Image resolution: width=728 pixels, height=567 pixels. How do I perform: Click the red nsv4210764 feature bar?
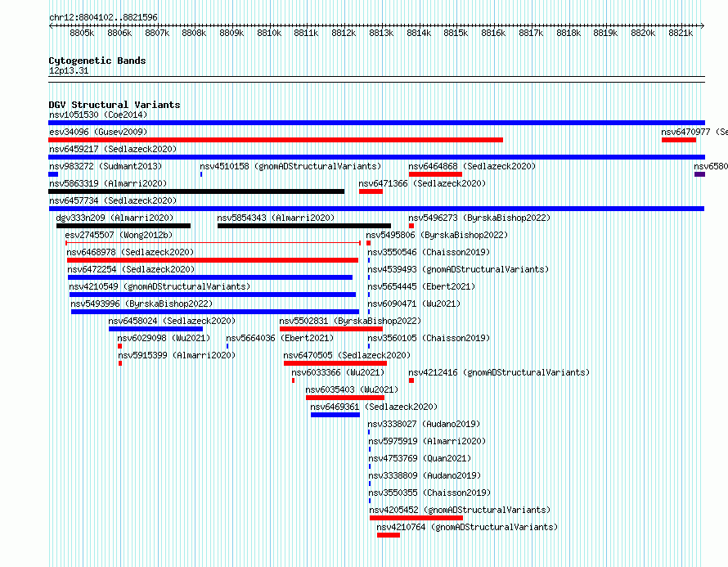click(389, 535)
